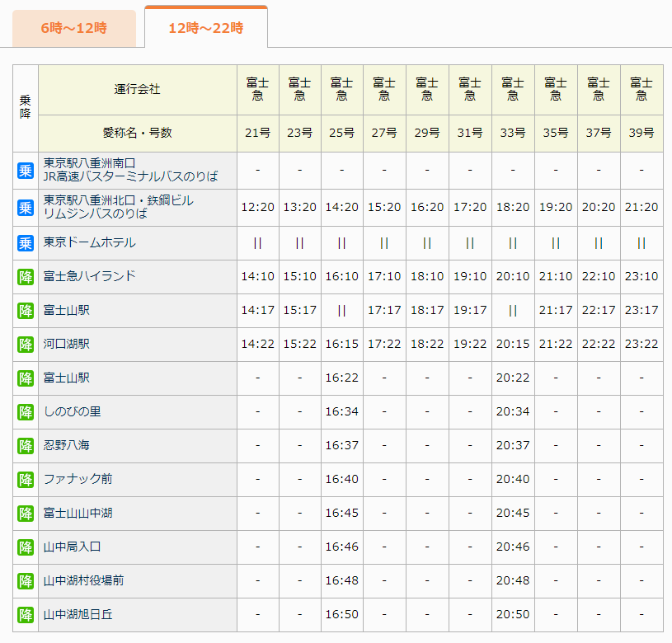Select the 山中湖村役場前 stop name
Screen dimensions: 672x643
tap(83, 580)
